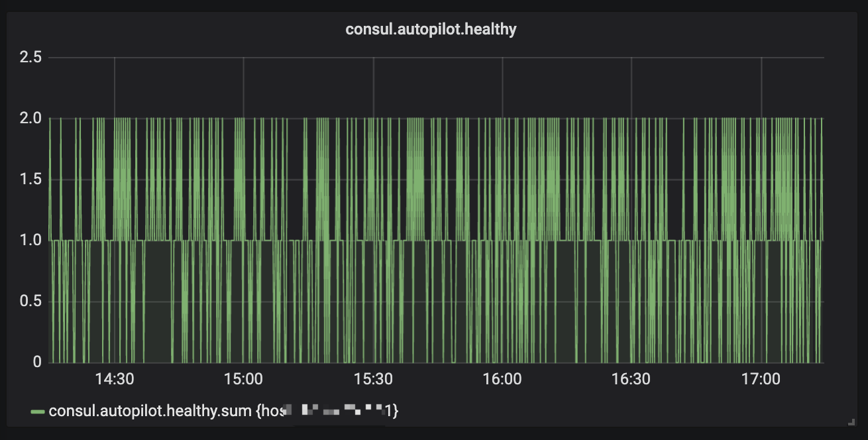Open the consul.autopilot.healthy panel title menu
This screenshot has width=868, height=440.
click(431, 29)
